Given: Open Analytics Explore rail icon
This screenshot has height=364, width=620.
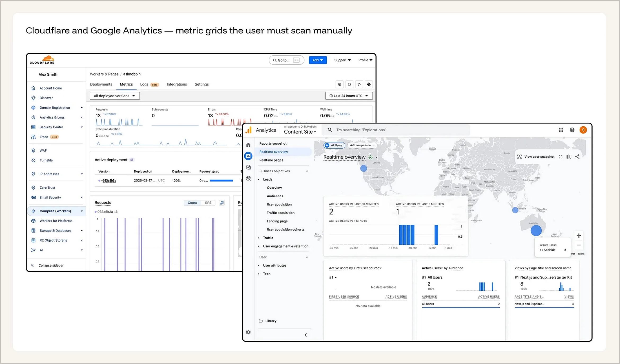Looking at the screenshot, I should click(x=248, y=167).
